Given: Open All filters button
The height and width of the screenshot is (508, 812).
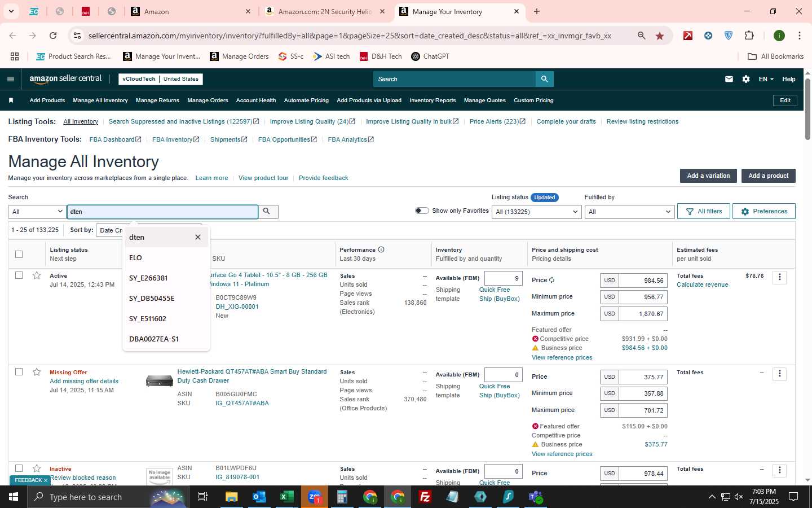Looking at the screenshot, I should pos(704,211).
